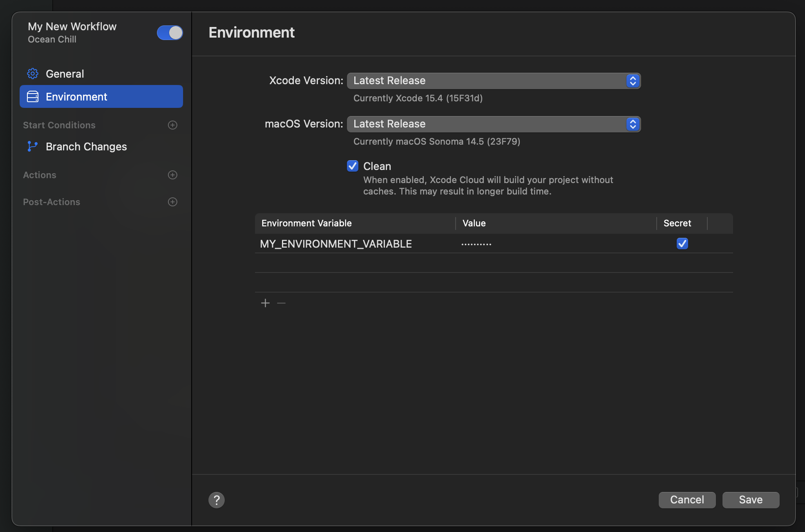Add an environment variable with plus button

(x=265, y=303)
